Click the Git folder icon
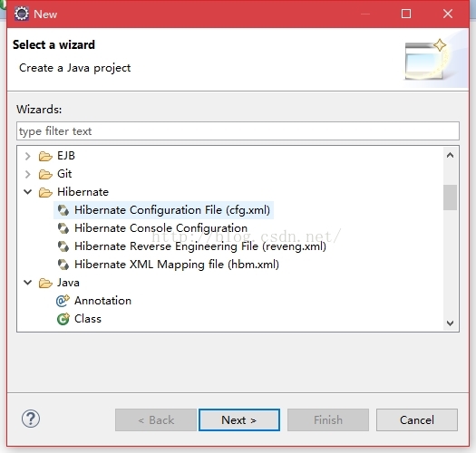476x453 pixels. pos(45,174)
